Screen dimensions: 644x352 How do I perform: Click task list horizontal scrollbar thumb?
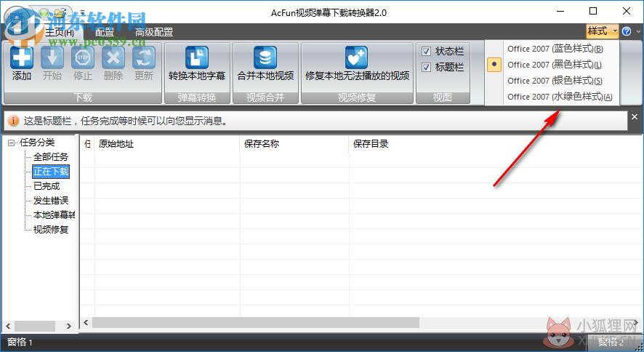(255, 322)
